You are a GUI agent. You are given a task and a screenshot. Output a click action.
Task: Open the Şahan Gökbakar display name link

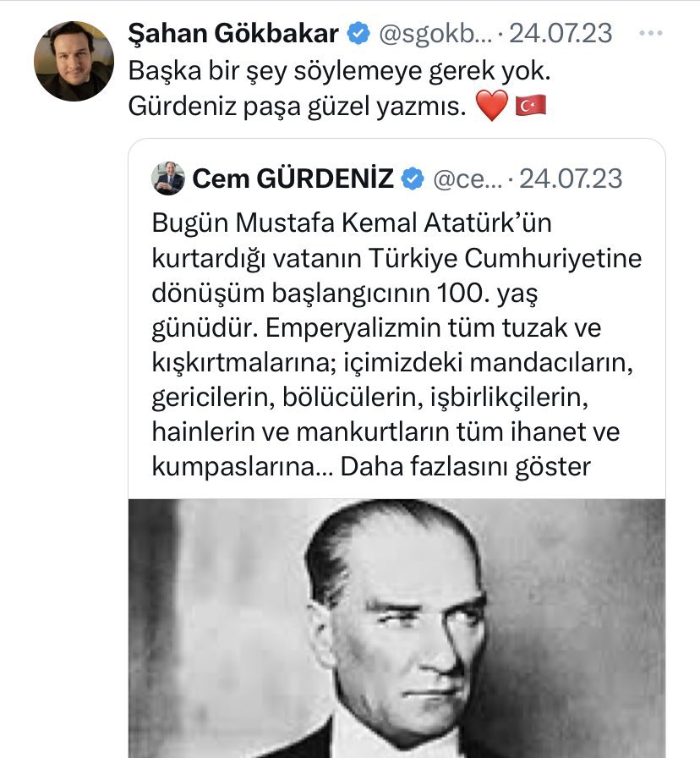point(232,34)
